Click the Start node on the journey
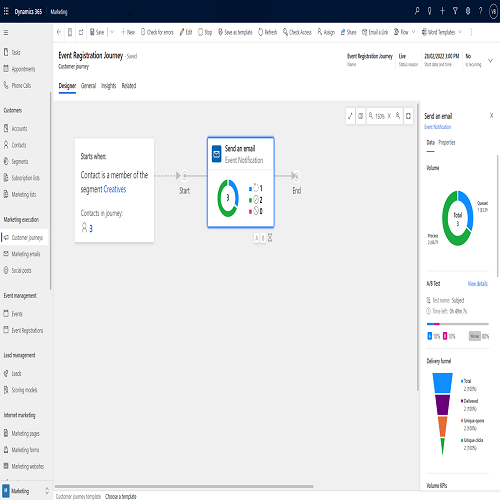The height and width of the screenshot is (500, 500). [185, 176]
